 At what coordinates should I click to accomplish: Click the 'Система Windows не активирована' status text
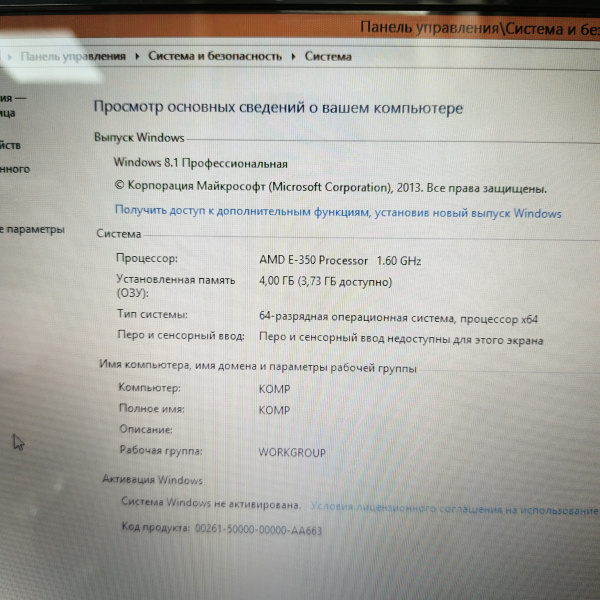210,506
